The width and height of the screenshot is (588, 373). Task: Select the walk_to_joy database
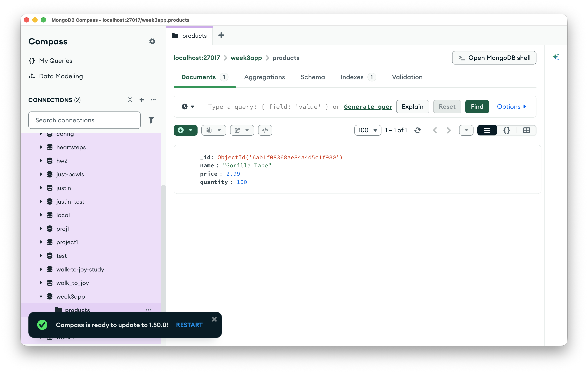click(73, 283)
